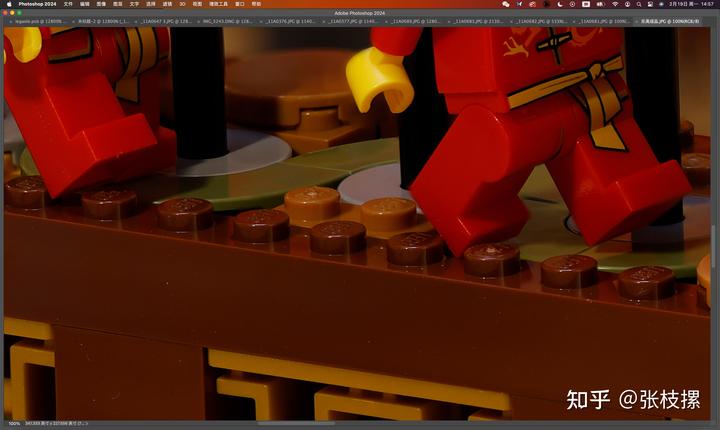Open the 增效工具 (Plugins) menu

point(219,4)
